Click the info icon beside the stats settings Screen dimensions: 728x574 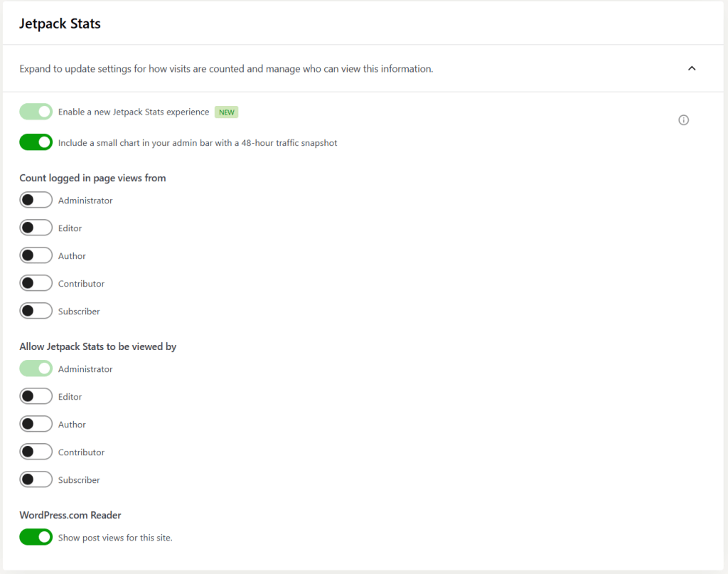coord(683,120)
